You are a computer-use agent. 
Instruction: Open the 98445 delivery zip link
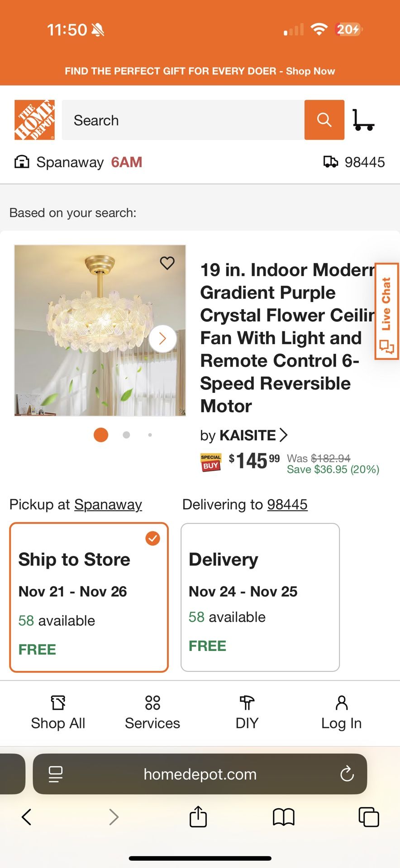click(288, 504)
